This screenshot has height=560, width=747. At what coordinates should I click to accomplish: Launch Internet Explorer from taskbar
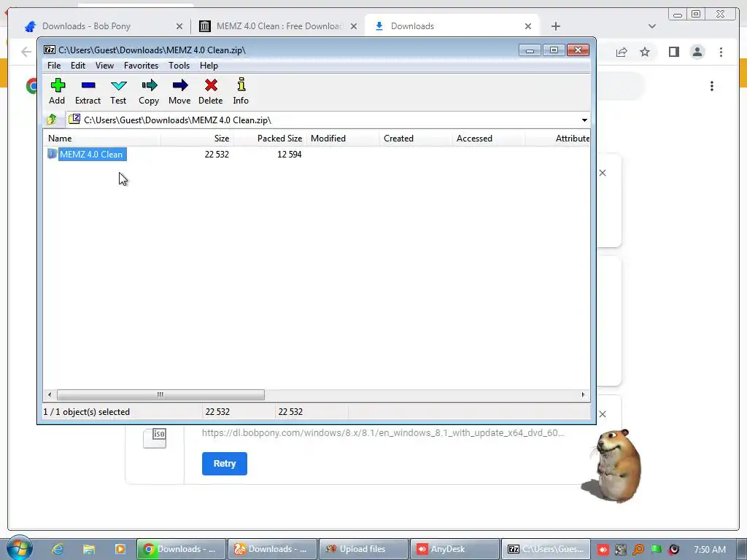point(58,549)
